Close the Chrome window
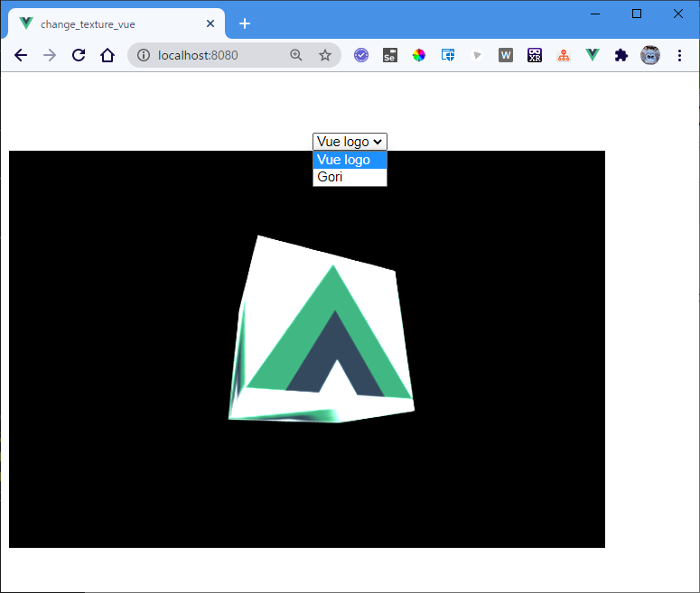The height and width of the screenshot is (593, 700). [678, 14]
